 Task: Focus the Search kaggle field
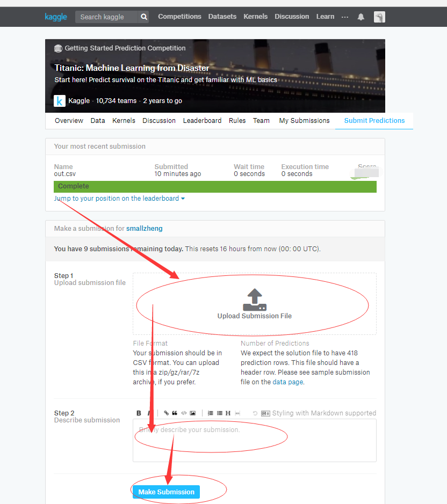coord(106,17)
